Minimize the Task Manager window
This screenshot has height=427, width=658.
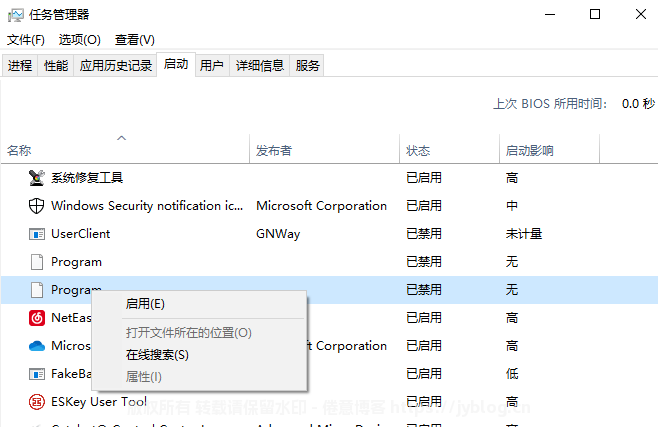click(x=550, y=15)
